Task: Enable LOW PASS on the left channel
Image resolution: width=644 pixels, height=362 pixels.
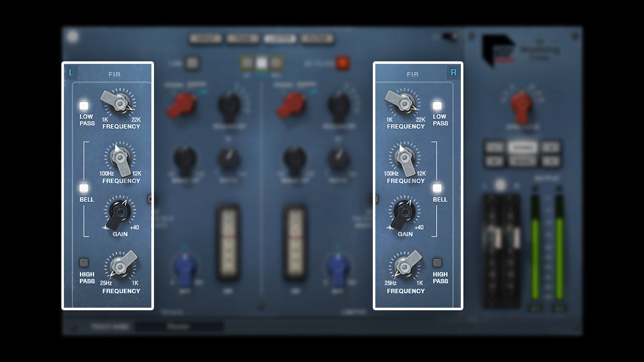Action: pos(83,106)
